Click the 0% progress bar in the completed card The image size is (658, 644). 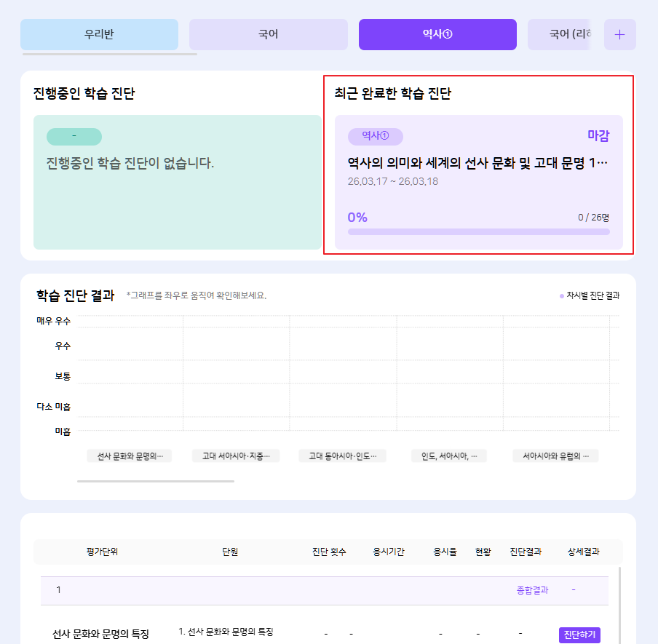pos(478,231)
